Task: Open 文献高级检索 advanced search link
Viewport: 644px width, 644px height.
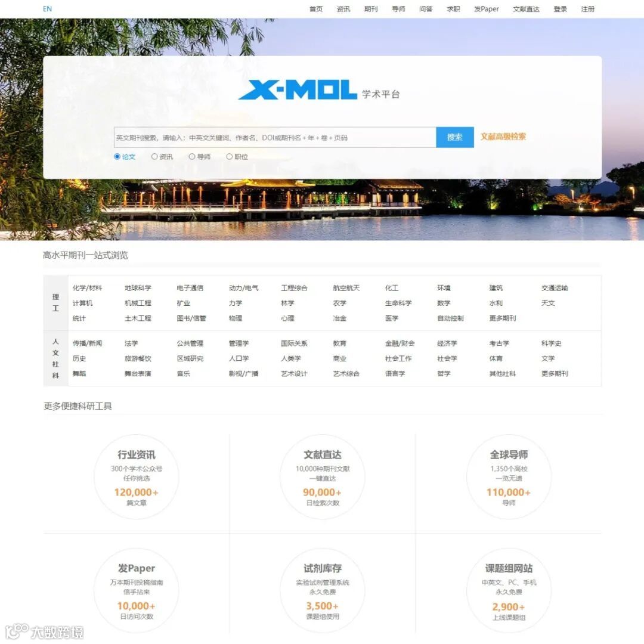Action: [503, 137]
